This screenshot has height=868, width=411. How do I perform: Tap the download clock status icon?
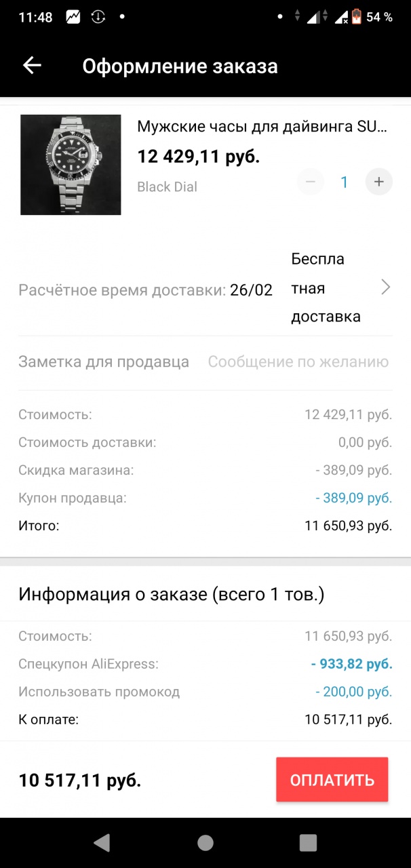coord(98,18)
